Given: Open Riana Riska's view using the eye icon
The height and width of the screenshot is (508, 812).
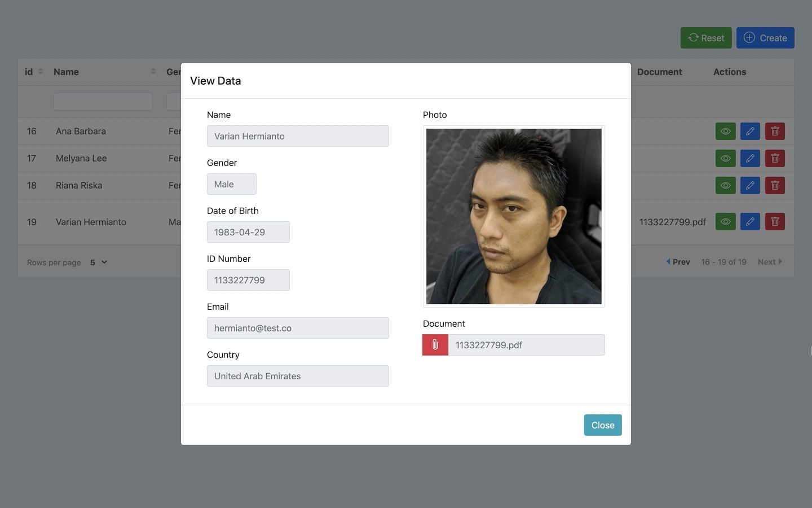Looking at the screenshot, I should coord(725,186).
